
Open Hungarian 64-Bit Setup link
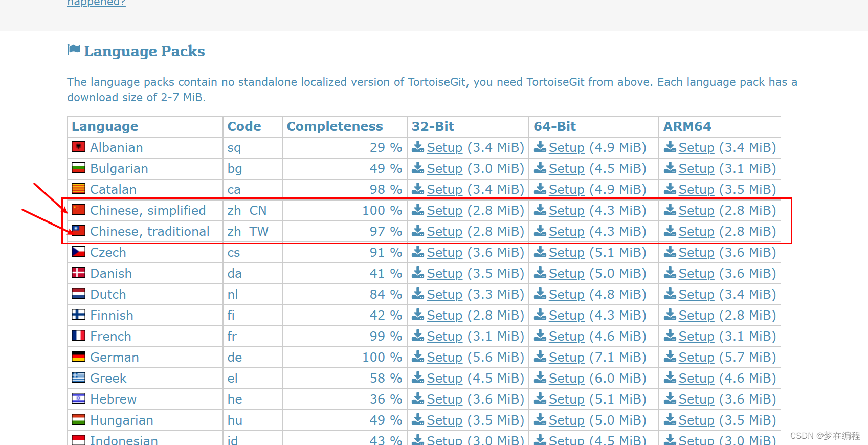tap(567, 420)
